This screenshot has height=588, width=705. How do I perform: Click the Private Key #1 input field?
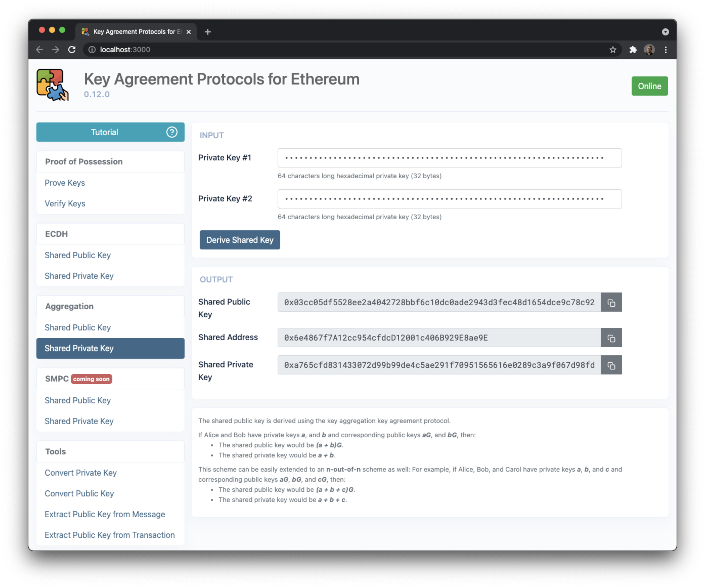tap(448, 157)
